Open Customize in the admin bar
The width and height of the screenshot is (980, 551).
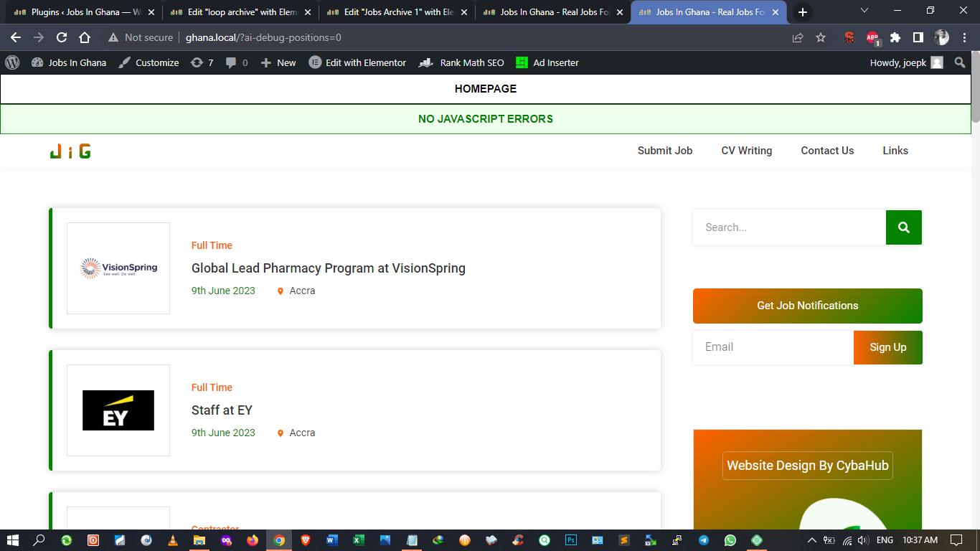tap(149, 62)
